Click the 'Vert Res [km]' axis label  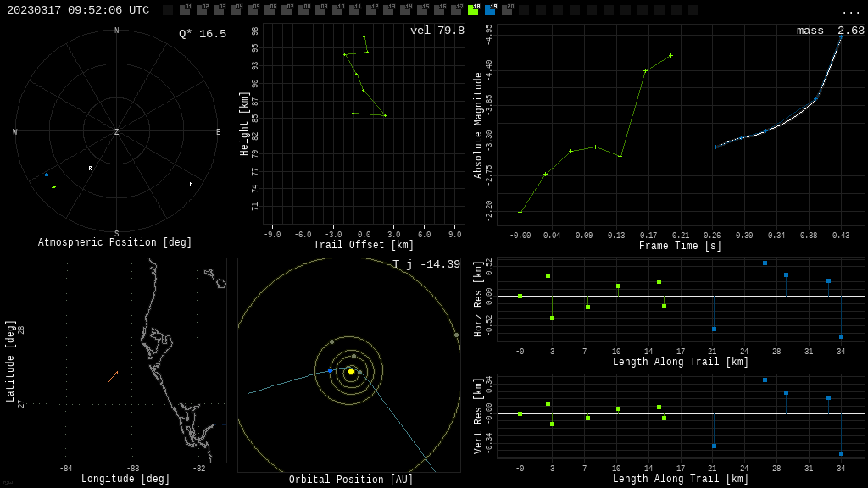[x=478, y=416]
